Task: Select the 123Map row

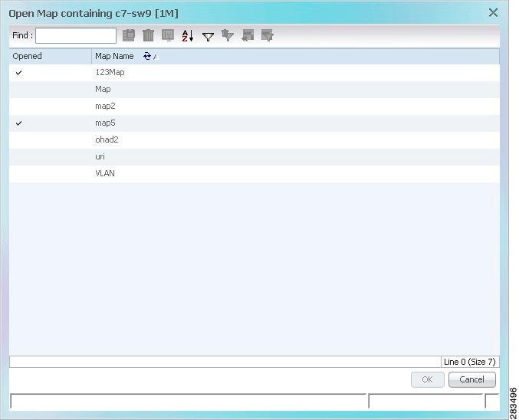Action: [x=255, y=73]
